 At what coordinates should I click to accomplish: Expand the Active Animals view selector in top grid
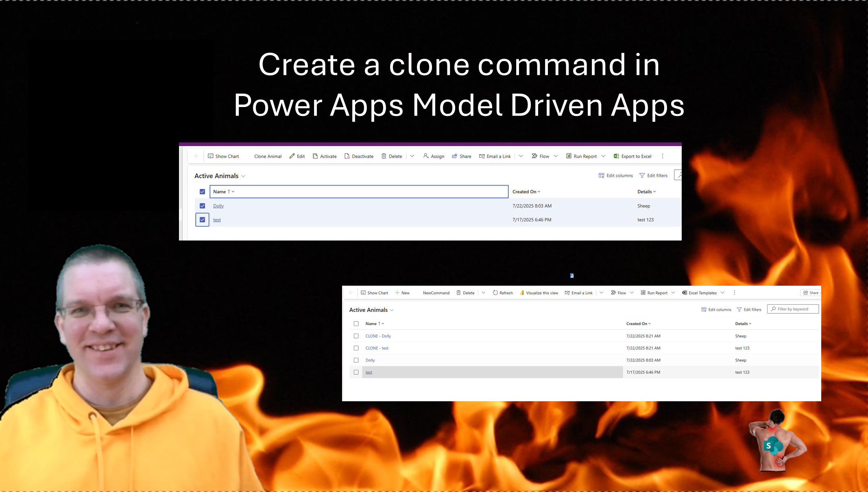pyautogui.click(x=243, y=176)
